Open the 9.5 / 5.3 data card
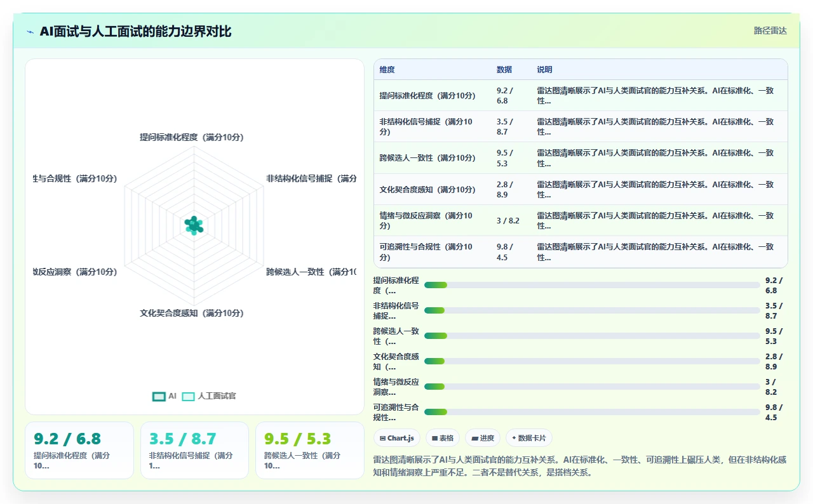 tap(309, 450)
